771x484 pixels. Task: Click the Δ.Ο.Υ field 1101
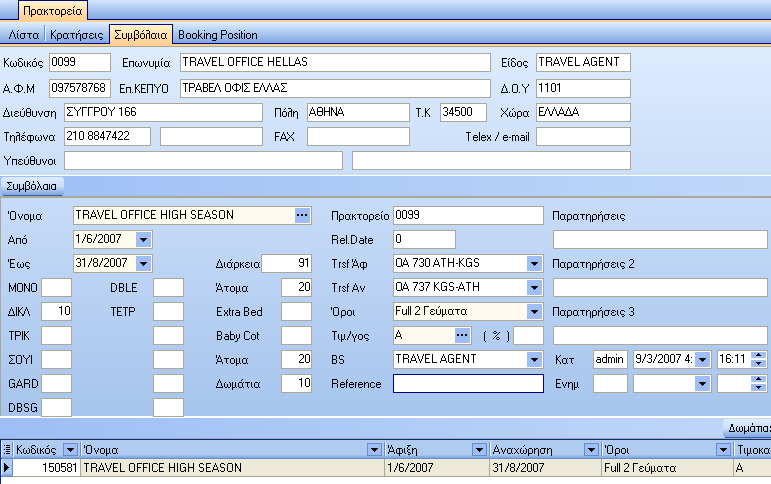click(583, 89)
